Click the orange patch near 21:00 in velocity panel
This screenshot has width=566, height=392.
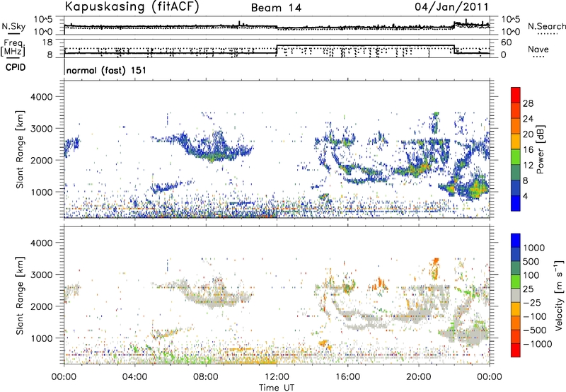pos(435,268)
